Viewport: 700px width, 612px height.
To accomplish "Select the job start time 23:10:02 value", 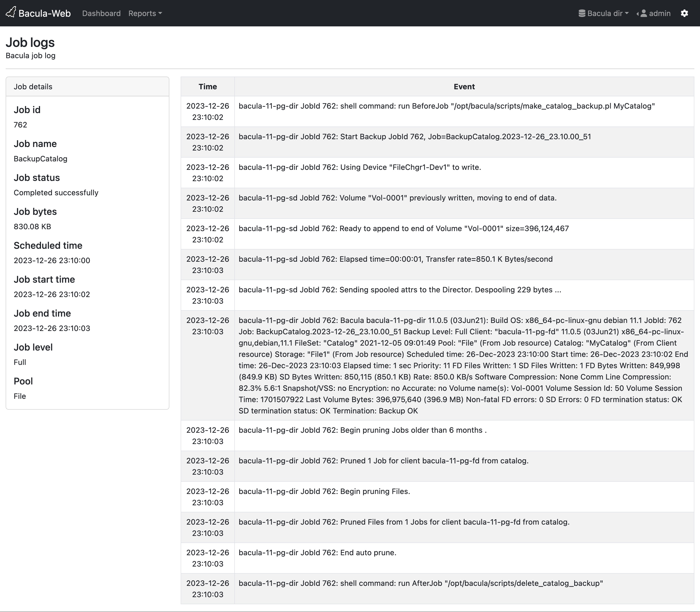I will pos(52,294).
